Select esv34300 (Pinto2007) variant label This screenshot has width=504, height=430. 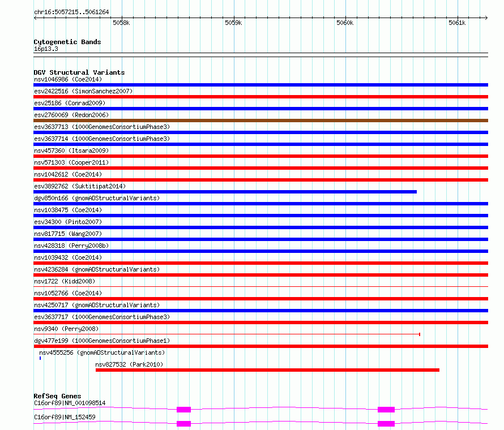tap(68, 222)
